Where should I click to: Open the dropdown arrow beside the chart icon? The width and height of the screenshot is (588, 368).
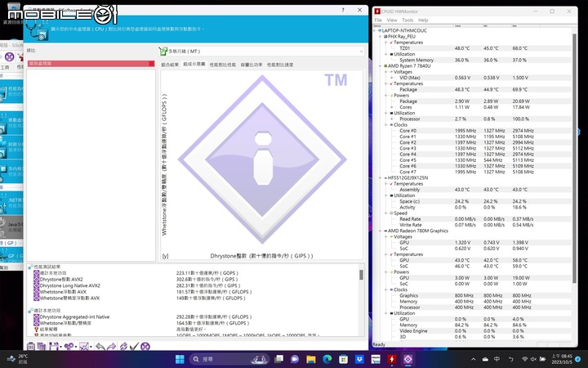[x=91, y=347]
